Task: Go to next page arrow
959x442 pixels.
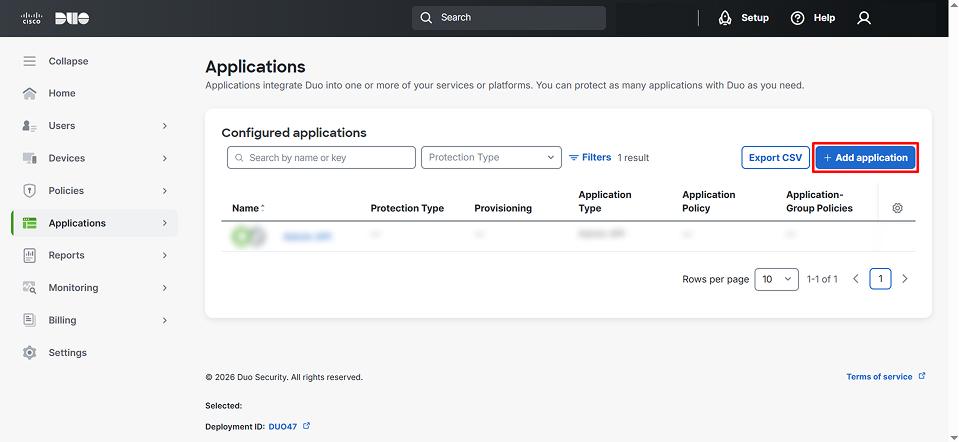Action: pyautogui.click(x=905, y=279)
